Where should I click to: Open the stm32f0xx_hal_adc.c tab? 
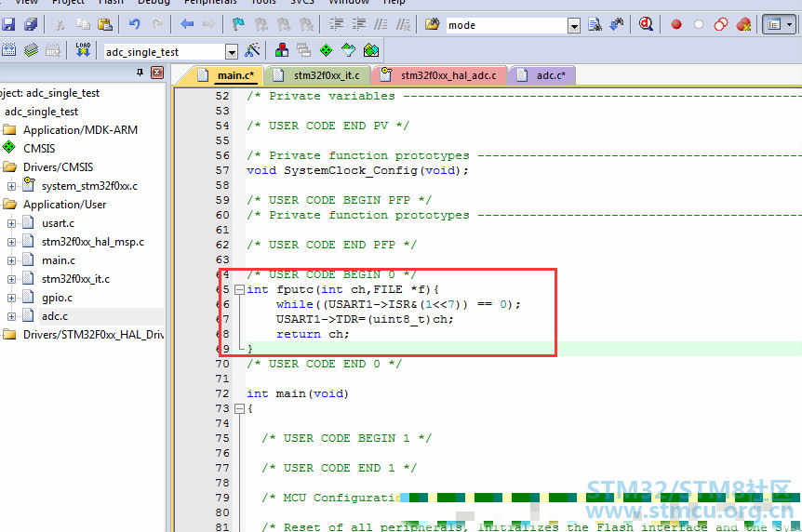pos(439,75)
